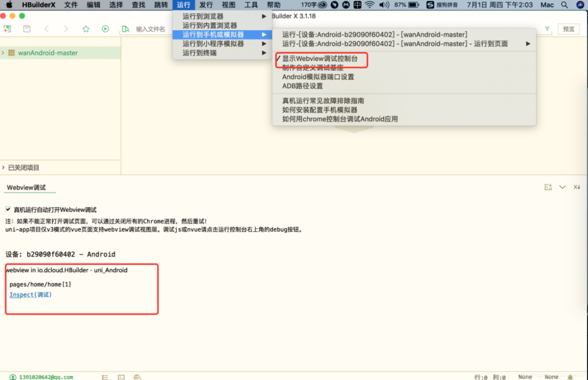
Task: Open the 帮助 menu
Action: pos(274,5)
